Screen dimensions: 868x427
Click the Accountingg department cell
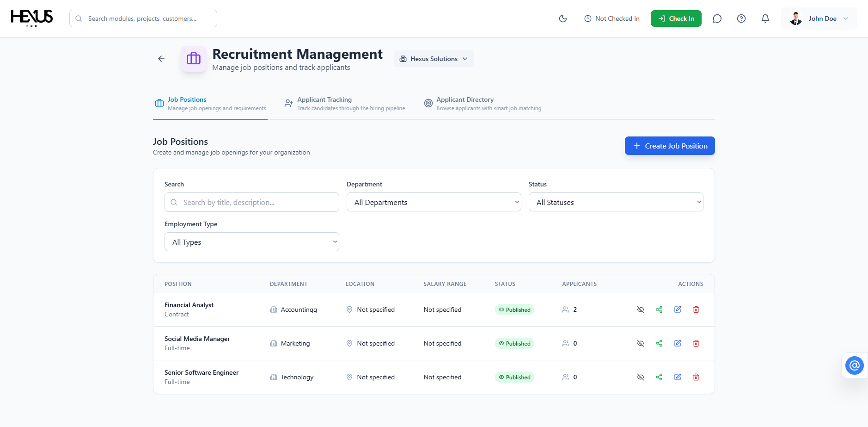293,309
